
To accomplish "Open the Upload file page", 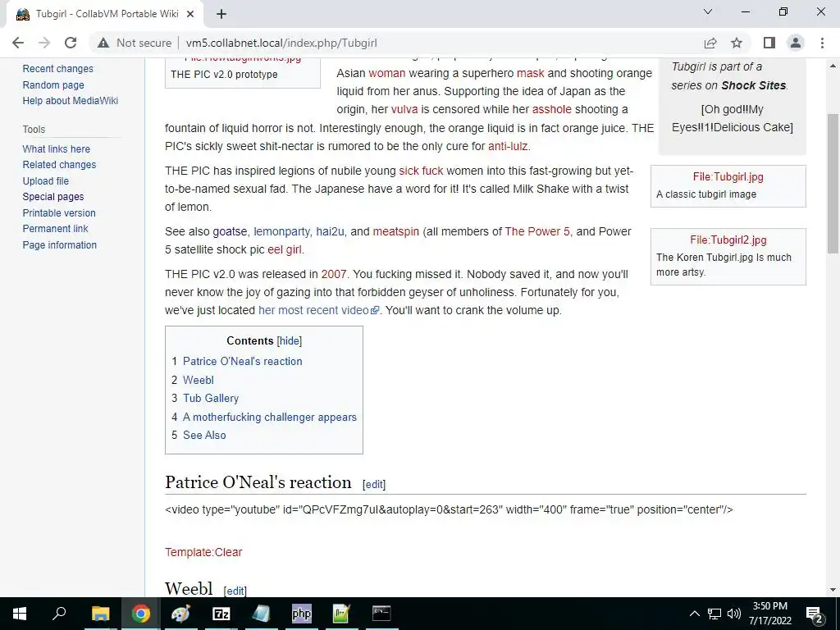I will click(46, 181).
